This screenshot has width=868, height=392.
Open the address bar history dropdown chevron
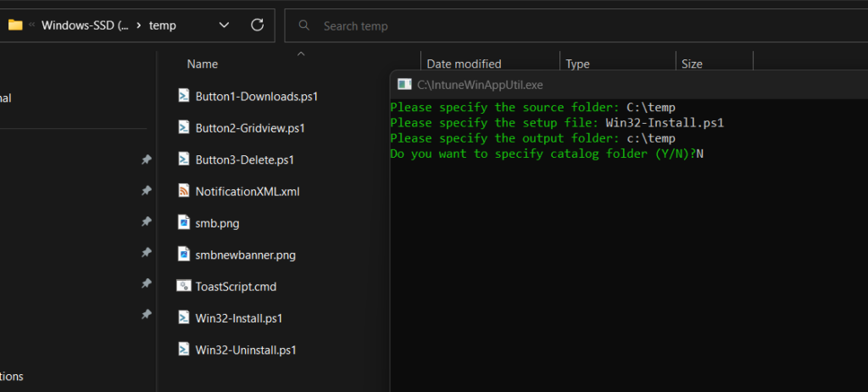pos(224,25)
